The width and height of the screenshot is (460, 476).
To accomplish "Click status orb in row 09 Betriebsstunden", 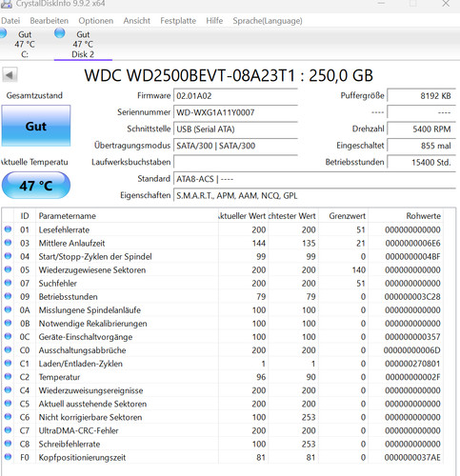I will (8, 296).
